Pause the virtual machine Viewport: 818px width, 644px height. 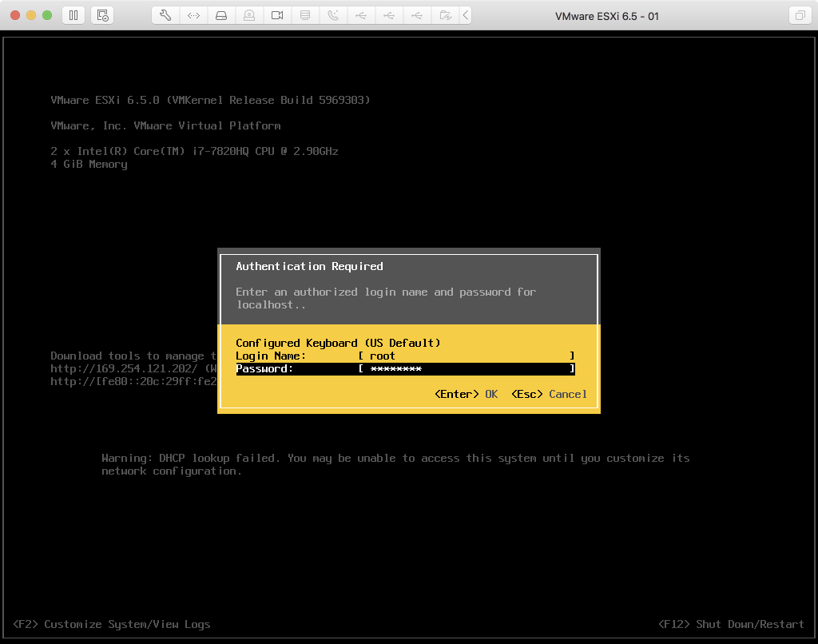pyautogui.click(x=73, y=15)
